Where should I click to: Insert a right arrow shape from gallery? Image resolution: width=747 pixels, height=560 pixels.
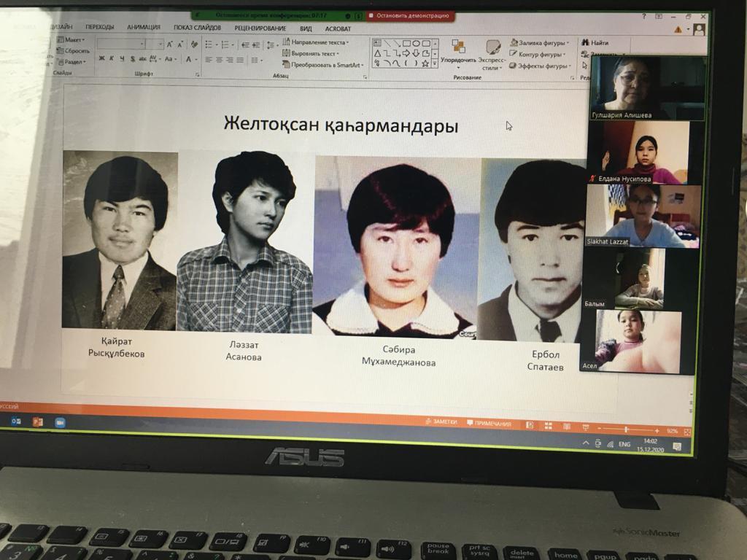(x=406, y=53)
